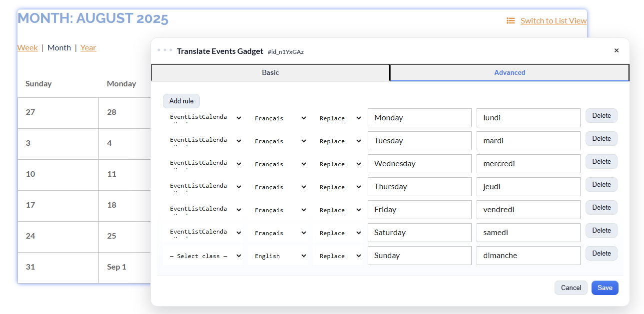644x314 pixels.
Task: Open the English language dropdown
Action: coord(279,256)
